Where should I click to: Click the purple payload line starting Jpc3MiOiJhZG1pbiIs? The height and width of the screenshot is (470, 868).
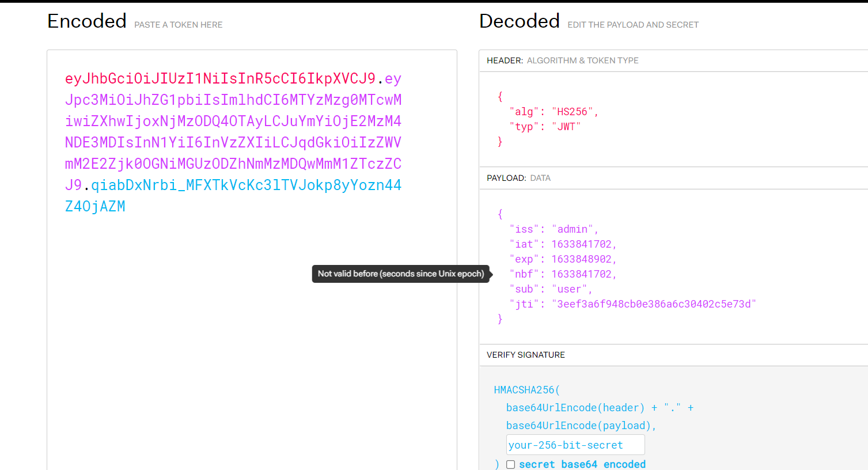click(233, 100)
